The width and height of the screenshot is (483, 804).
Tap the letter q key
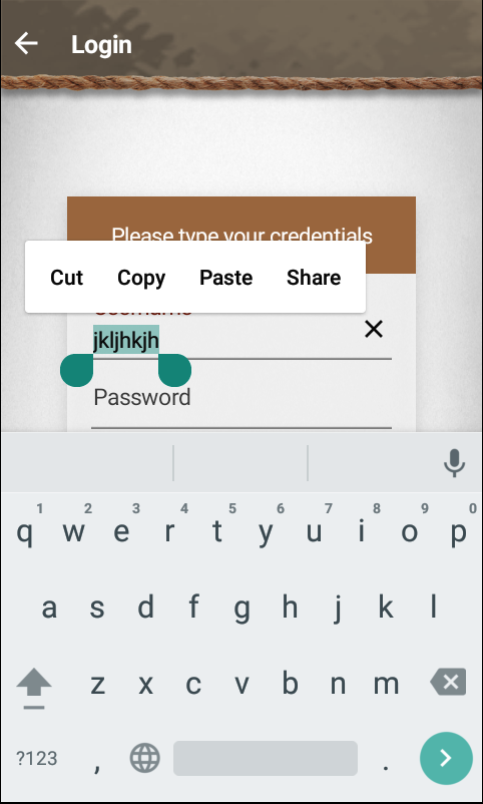coord(25,532)
